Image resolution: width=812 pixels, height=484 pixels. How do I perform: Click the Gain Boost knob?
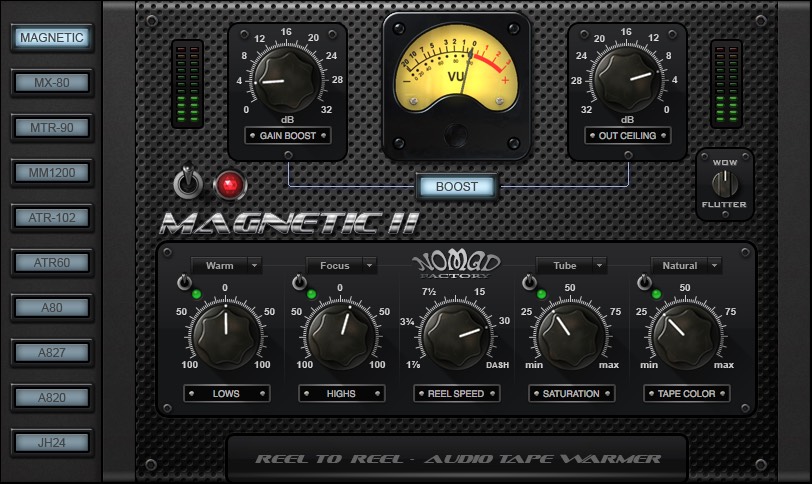[287, 79]
